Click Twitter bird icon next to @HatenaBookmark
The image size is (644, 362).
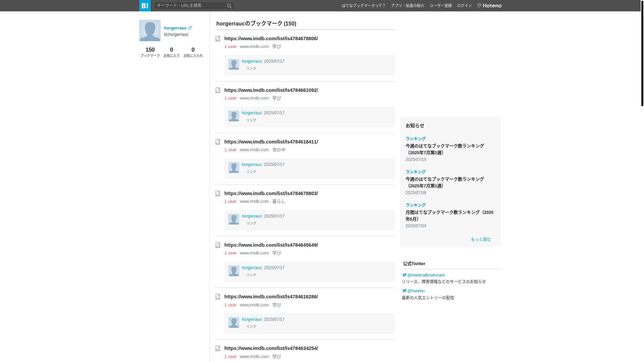click(x=405, y=275)
